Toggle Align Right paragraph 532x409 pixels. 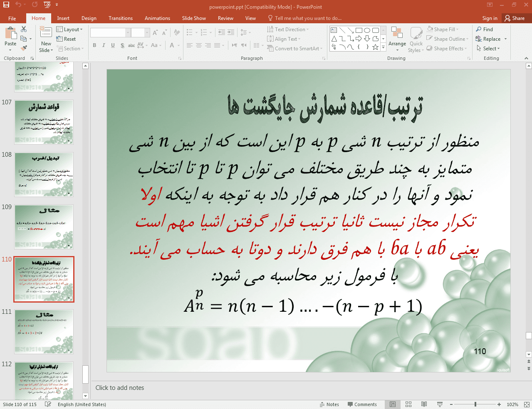[208, 45]
